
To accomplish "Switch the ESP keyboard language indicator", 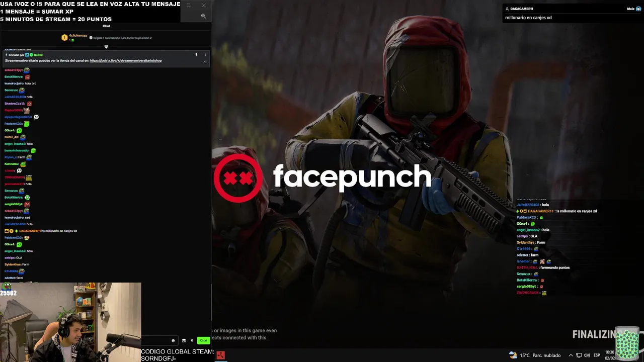I will tap(597, 355).
